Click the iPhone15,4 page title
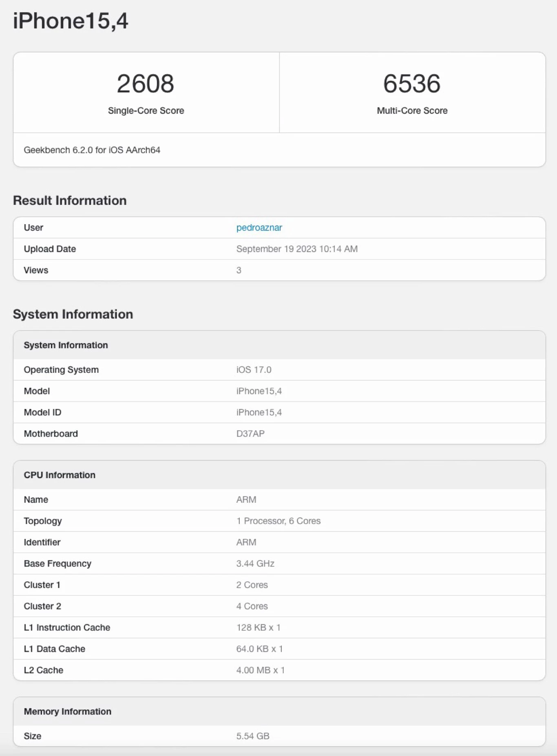The image size is (557, 756). click(x=71, y=21)
